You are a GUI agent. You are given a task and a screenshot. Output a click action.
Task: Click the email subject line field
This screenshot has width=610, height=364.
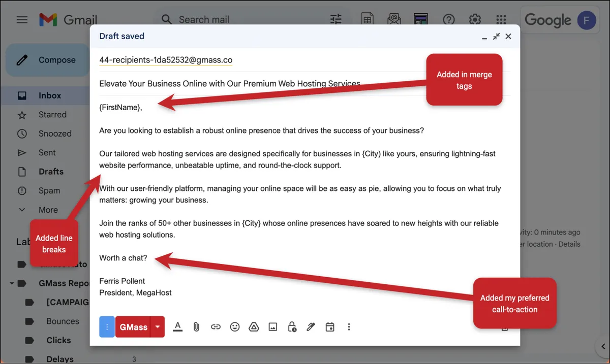[304, 84]
